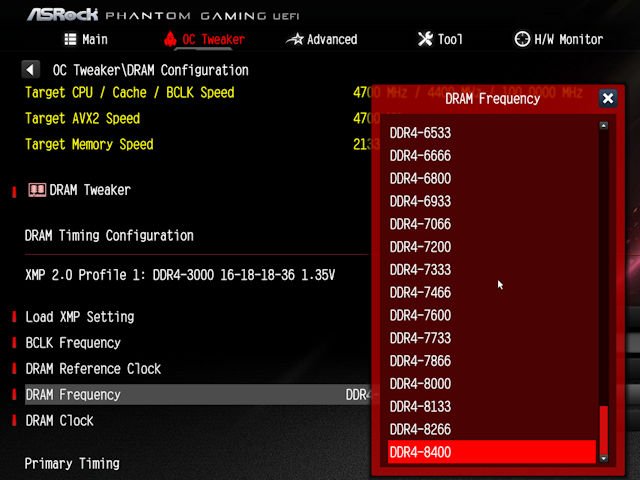
Task: Select DDR4-8266 frequency
Action: [492, 430]
